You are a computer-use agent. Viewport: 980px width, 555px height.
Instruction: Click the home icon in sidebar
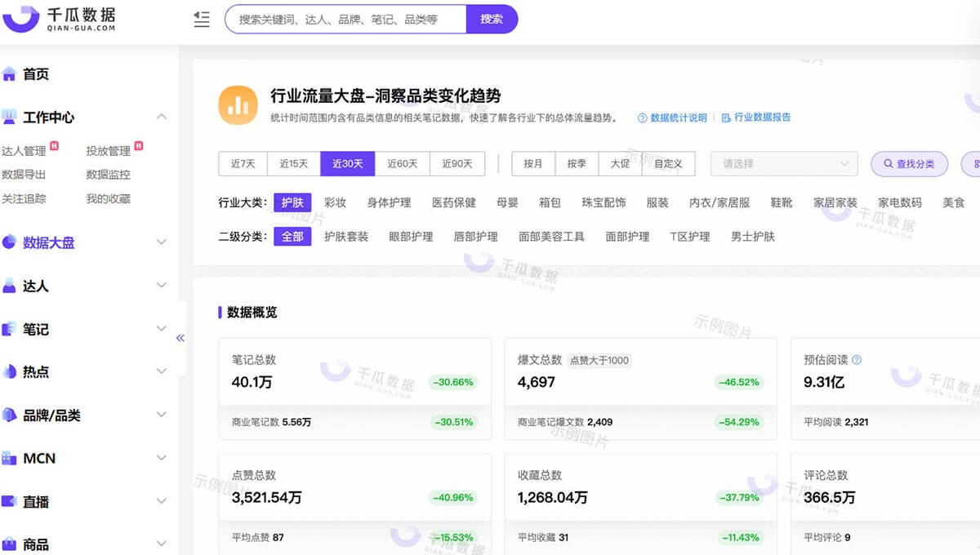point(10,74)
